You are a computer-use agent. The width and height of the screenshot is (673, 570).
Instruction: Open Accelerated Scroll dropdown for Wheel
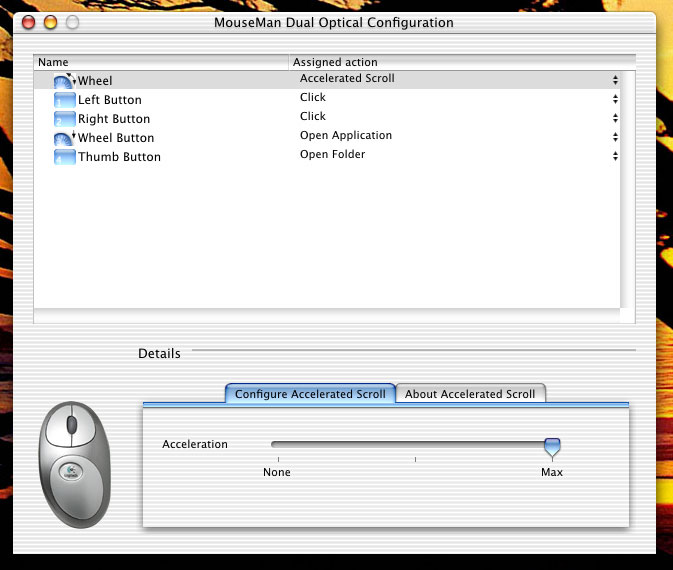pos(615,80)
